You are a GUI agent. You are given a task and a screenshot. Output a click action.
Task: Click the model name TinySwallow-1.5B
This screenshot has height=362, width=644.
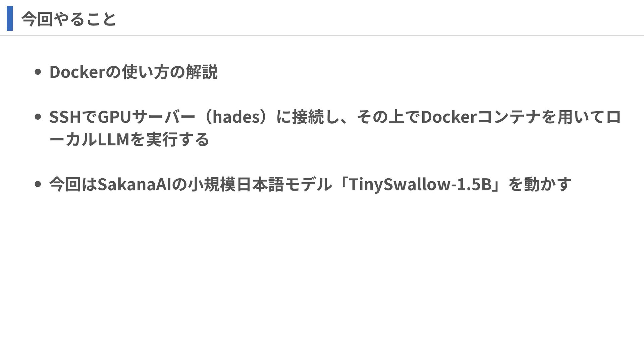tap(421, 184)
